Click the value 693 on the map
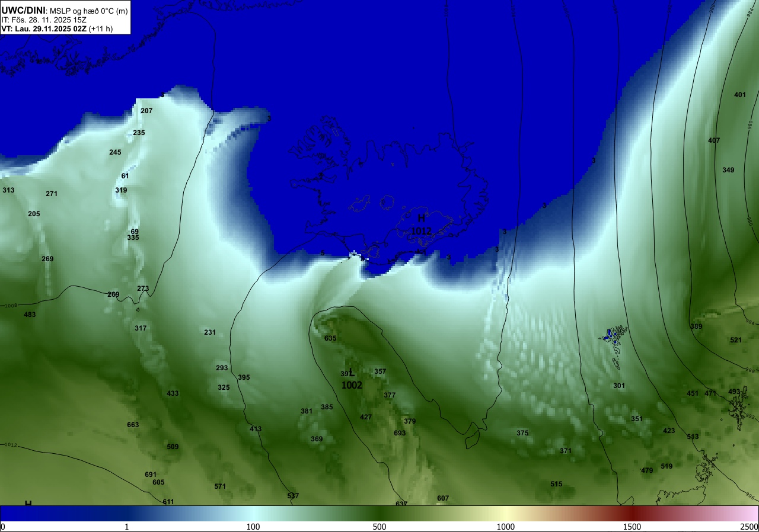This screenshot has height=532, width=759. point(400,433)
